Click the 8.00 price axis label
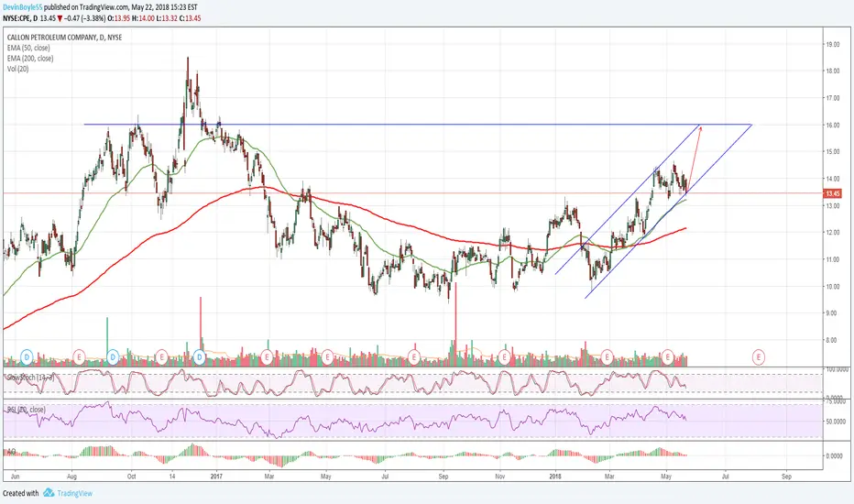 coord(833,340)
